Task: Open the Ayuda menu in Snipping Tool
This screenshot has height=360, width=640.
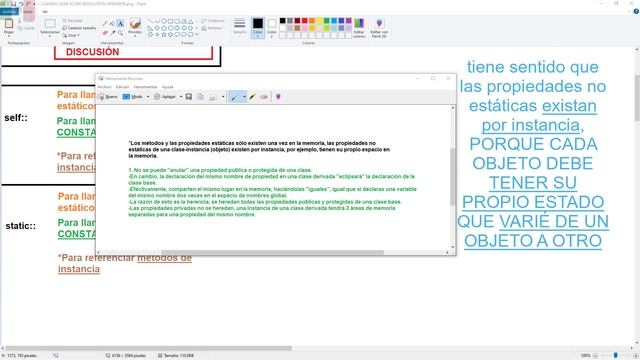Action: tap(167, 87)
